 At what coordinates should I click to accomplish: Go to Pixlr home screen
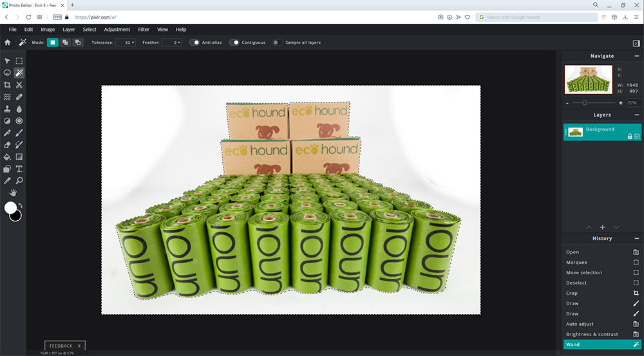pos(7,42)
